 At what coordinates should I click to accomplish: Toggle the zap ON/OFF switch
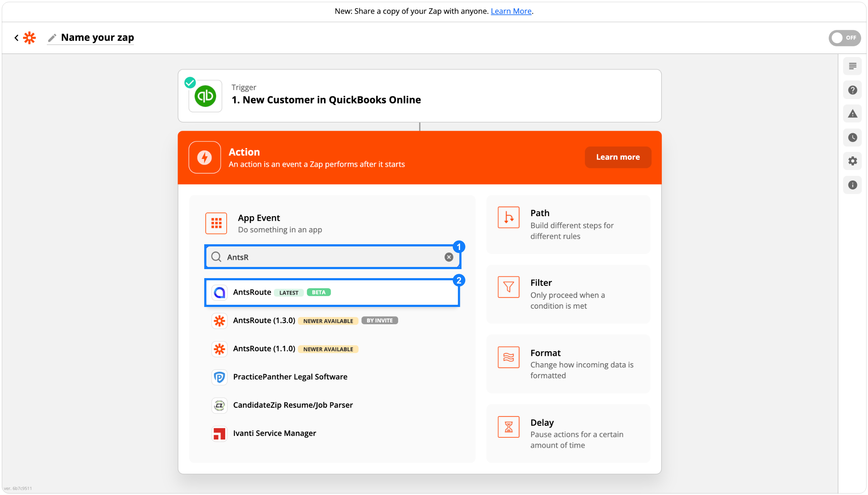coord(844,38)
